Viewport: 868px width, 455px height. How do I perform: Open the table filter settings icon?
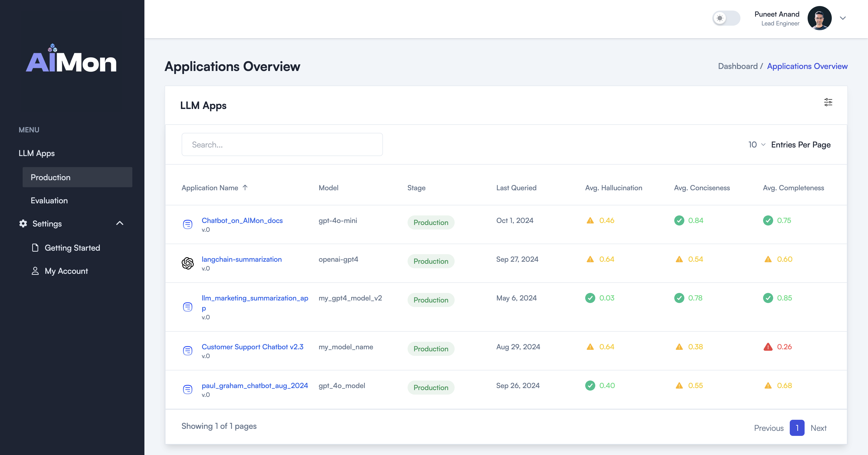click(x=828, y=102)
